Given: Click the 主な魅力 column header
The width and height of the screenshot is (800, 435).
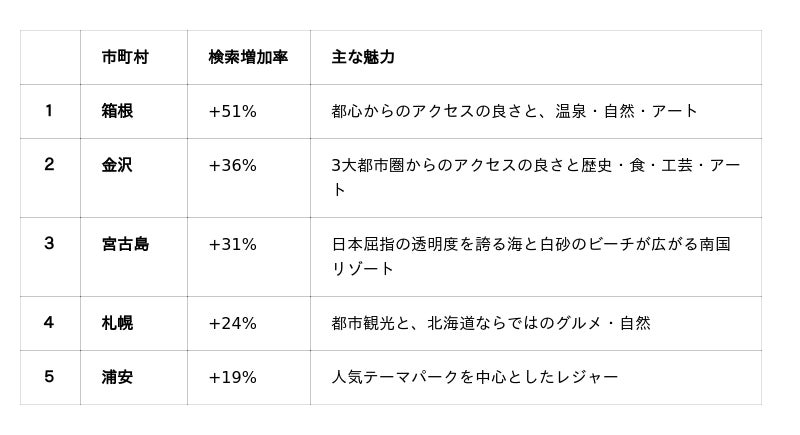Looking at the screenshot, I should 363,57.
